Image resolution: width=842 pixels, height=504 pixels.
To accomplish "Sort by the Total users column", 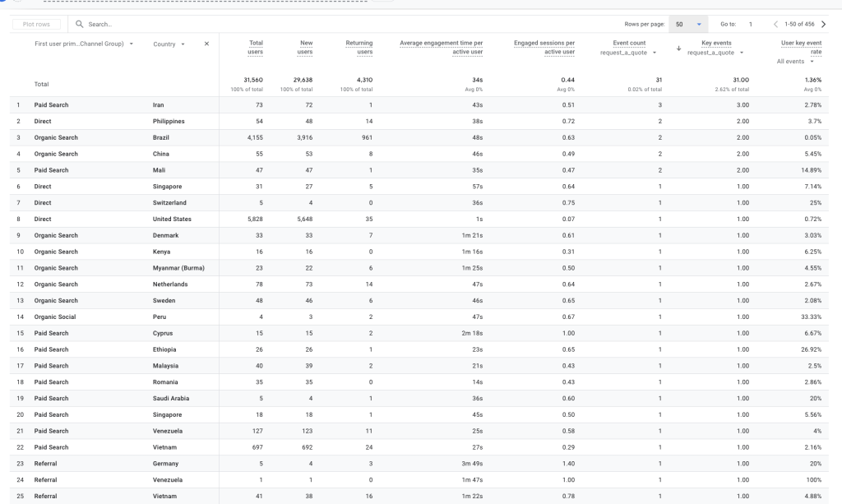I will click(x=256, y=48).
